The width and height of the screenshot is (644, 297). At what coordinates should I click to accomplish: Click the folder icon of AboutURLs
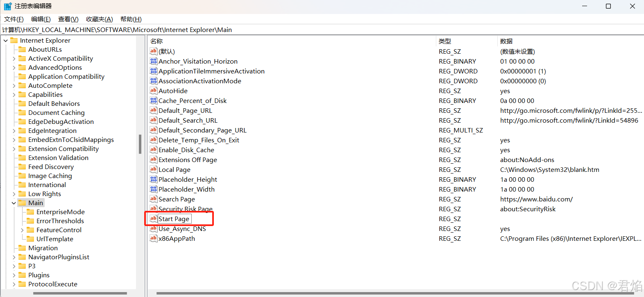(x=22, y=49)
